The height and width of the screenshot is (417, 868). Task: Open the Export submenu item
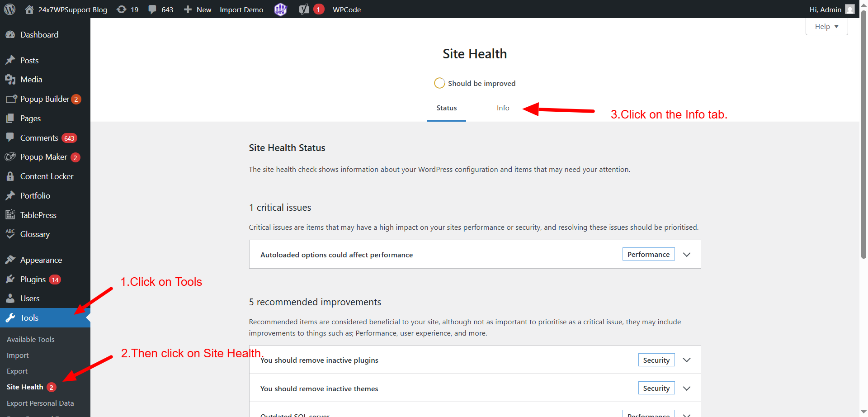tap(17, 371)
